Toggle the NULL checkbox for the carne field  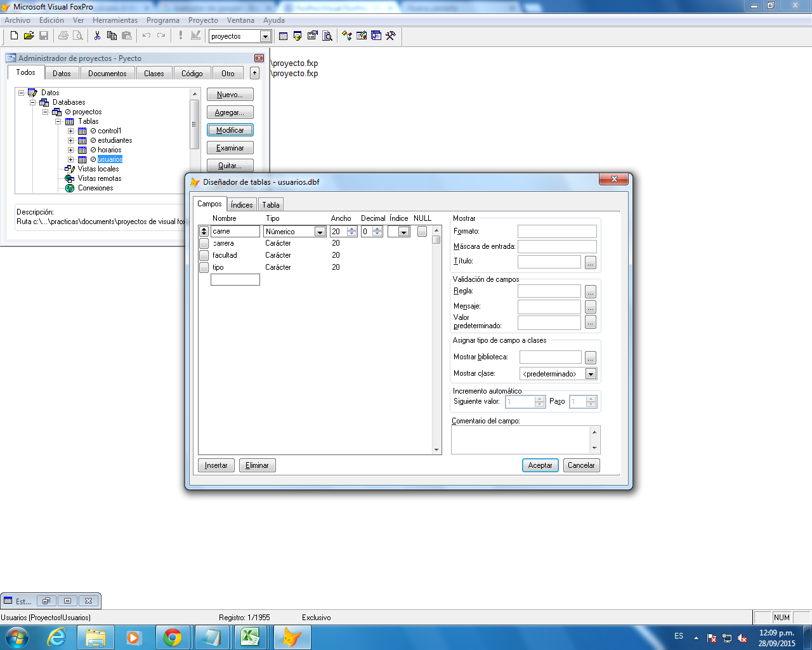point(422,232)
